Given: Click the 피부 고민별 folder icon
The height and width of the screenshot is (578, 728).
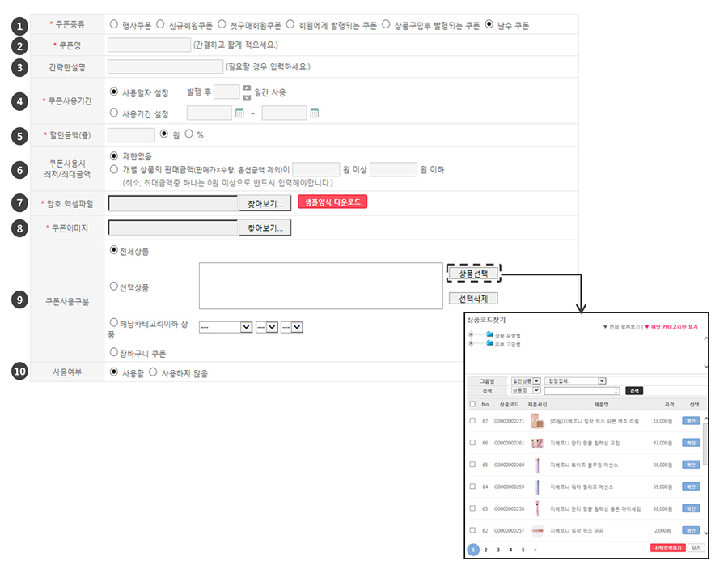Looking at the screenshot, I should 489,344.
